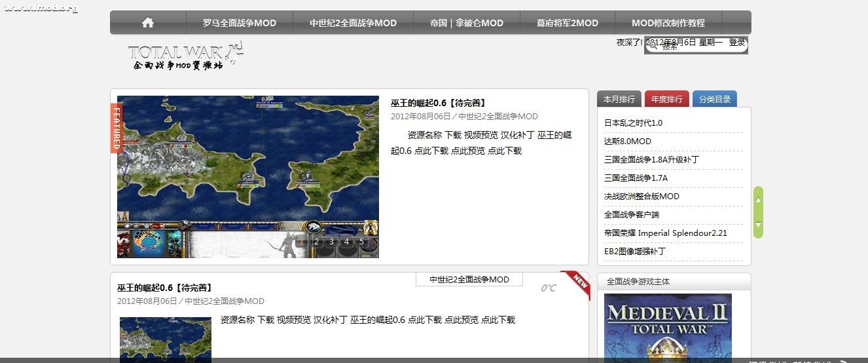This screenshot has width=868, height=363.
Task: Click the green widget's up arrow
Action: tap(758, 198)
